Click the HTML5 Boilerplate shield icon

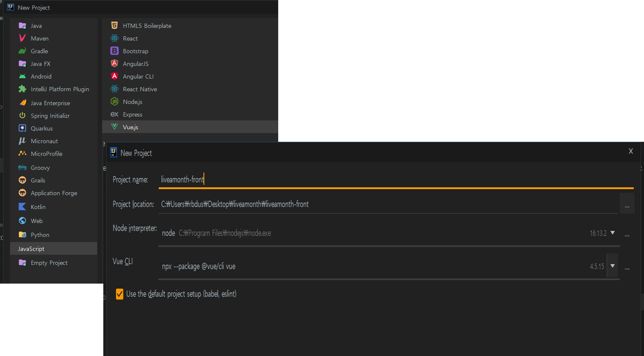[114, 25]
